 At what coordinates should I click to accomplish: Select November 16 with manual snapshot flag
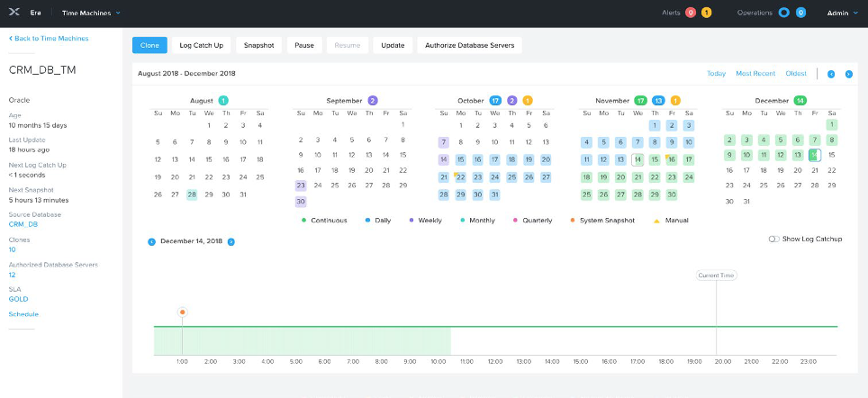point(672,159)
